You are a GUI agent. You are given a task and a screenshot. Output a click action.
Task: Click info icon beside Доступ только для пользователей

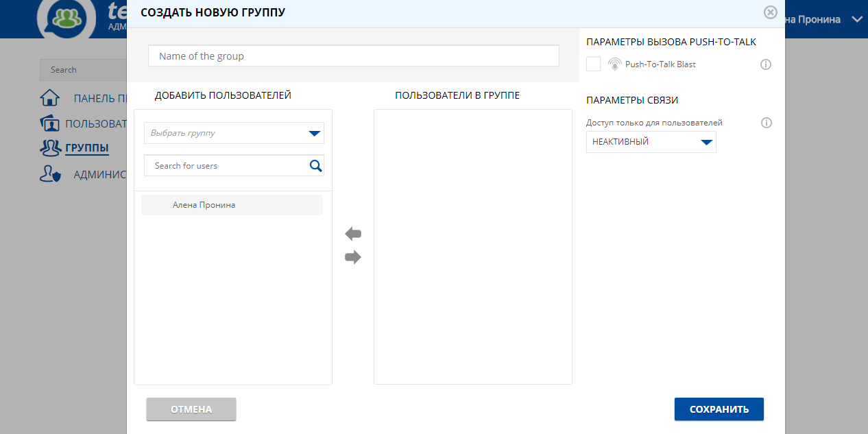coord(766,123)
